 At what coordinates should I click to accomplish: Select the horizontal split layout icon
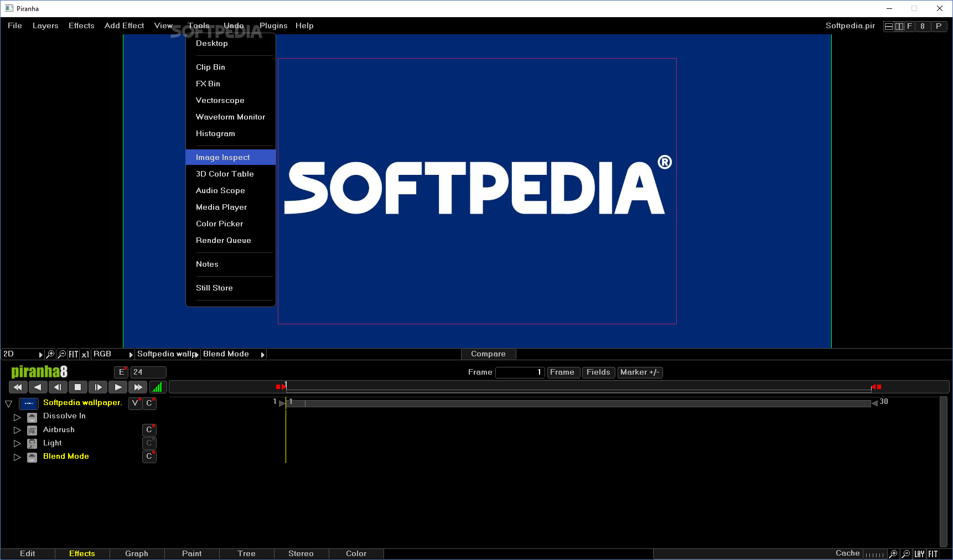[x=888, y=26]
